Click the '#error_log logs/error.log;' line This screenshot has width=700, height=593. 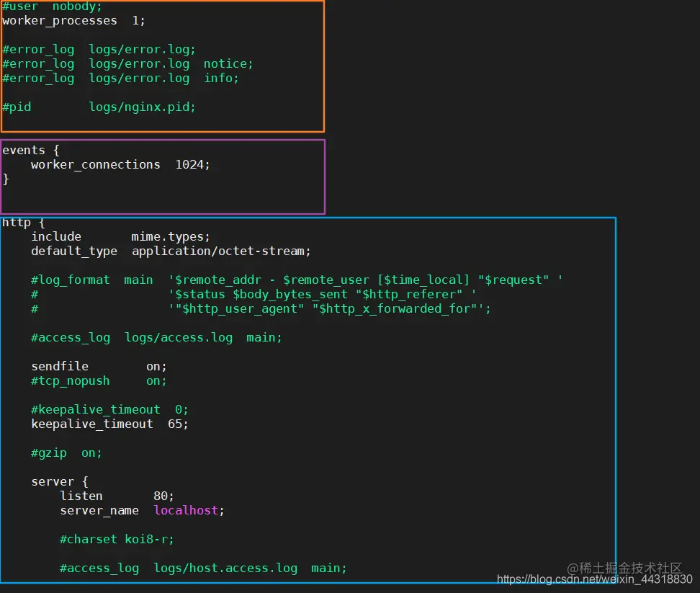pyautogui.click(x=99, y=50)
